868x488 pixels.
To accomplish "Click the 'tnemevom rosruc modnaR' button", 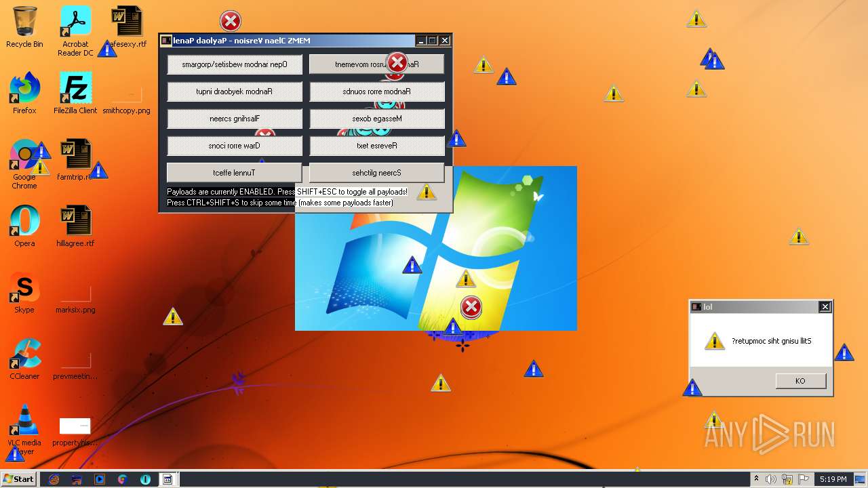I will 377,64.
